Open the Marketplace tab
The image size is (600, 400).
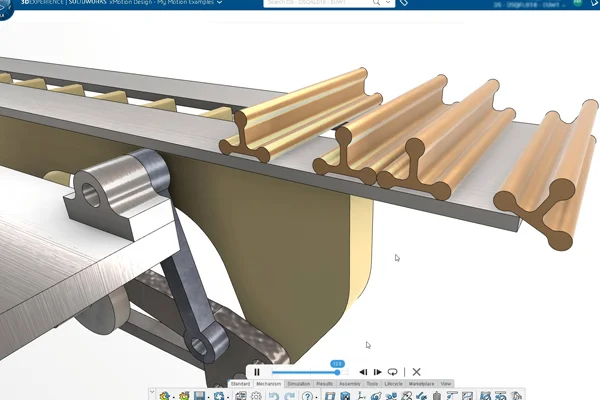pyautogui.click(x=421, y=384)
